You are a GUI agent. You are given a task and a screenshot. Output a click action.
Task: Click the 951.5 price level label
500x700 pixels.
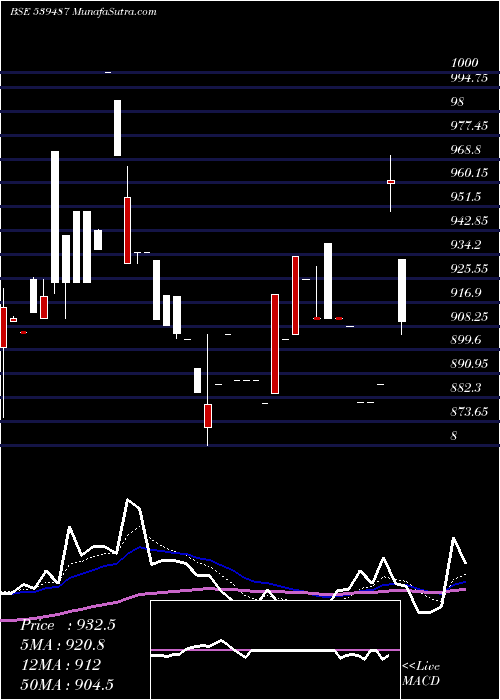tap(466, 197)
